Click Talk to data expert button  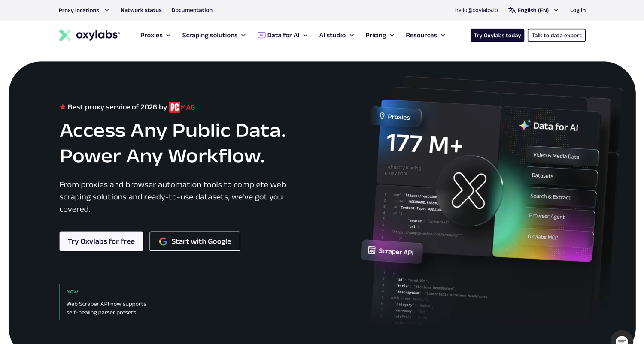556,35
